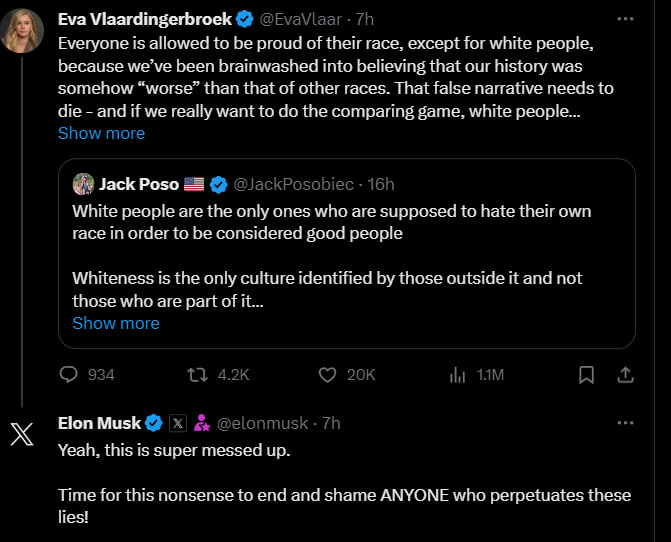Open Eva Vlaardingerbroek's profile picture
This screenshot has width=671, height=542.
click(23, 31)
